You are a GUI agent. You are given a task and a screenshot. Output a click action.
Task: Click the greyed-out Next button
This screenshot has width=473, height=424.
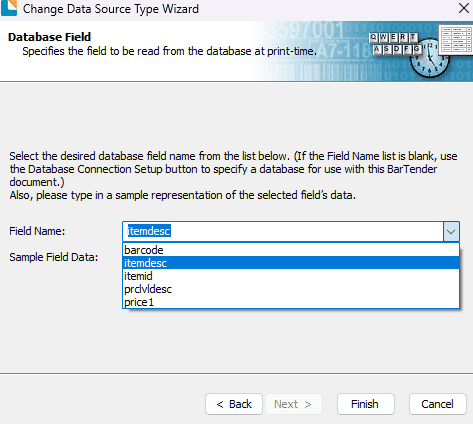click(x=293, y=404)
